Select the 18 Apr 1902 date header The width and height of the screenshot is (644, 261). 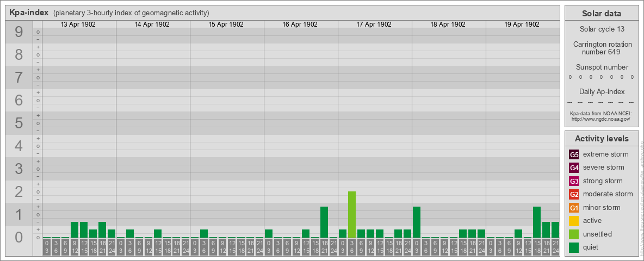tap(448, 24)
